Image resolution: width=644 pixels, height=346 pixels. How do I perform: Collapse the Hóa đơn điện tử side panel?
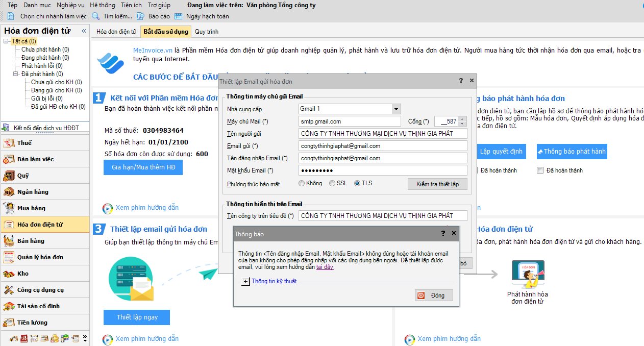[x=84, y=31]
